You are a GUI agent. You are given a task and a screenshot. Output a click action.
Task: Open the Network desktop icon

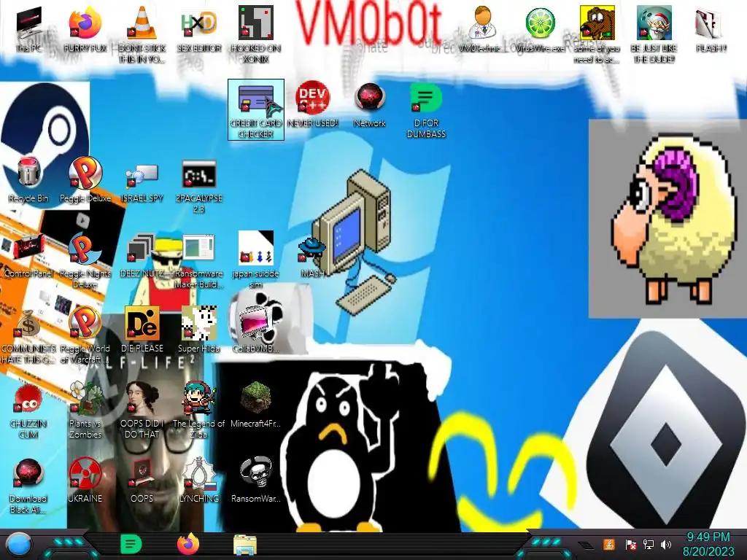[x=370, y=105]
